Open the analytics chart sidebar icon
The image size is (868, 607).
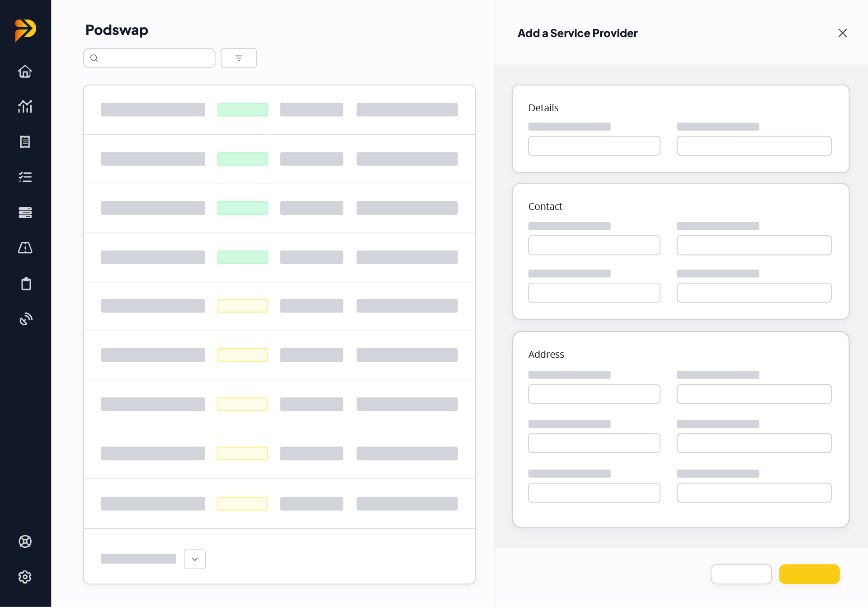[x=25, y=107]
